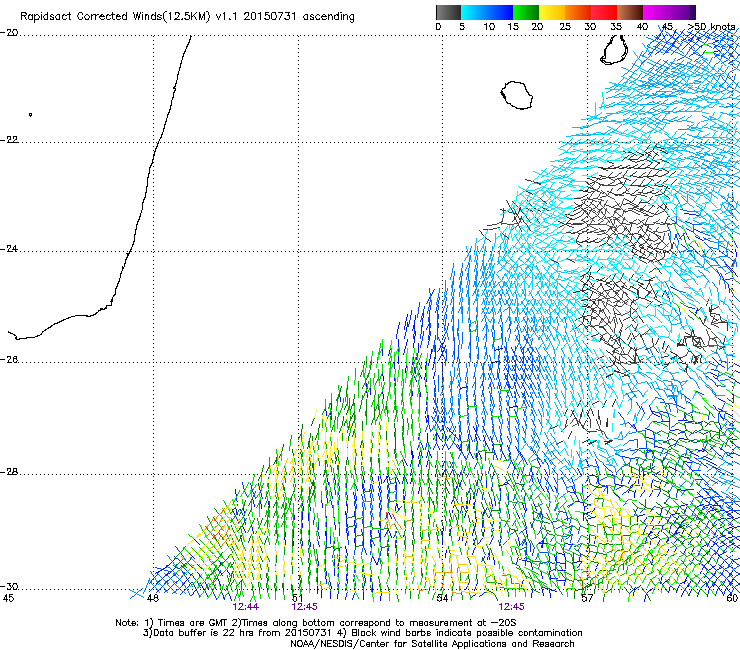This screenshot has width=740, height=650.
Task: Click the '12:45' time label right of longitude 54
Action: click(x=512, y=607)
